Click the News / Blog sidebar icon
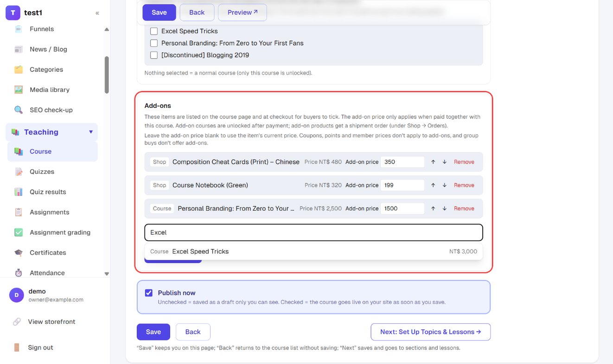613x364 pixels. point(19,49)
